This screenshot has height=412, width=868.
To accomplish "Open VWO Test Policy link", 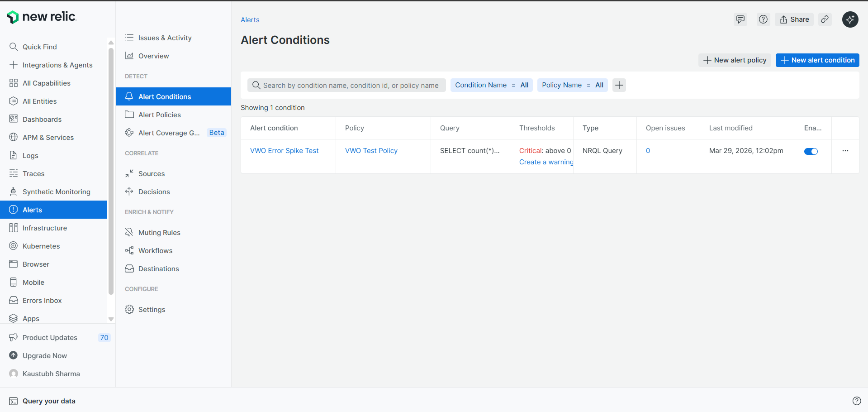I will coord(371,151).
